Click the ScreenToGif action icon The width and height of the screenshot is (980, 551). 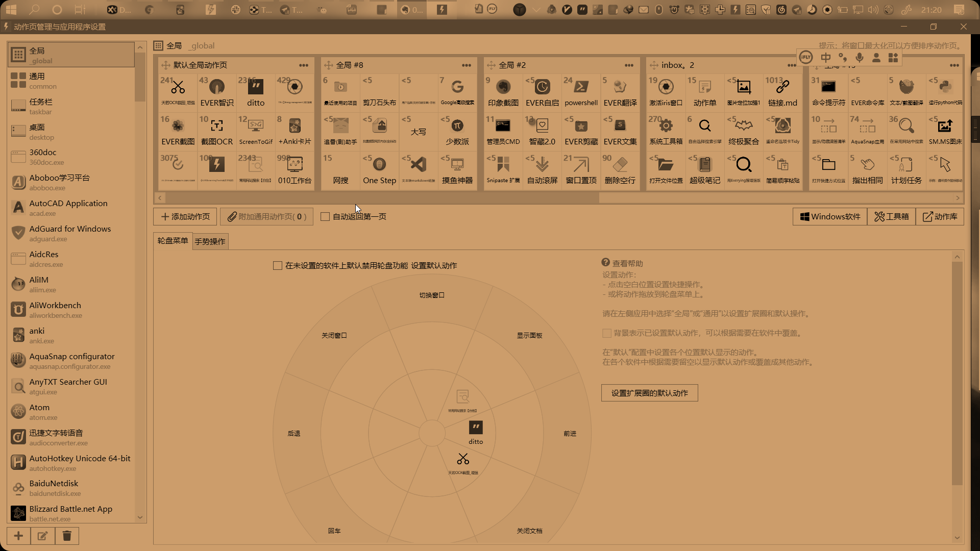256,126
